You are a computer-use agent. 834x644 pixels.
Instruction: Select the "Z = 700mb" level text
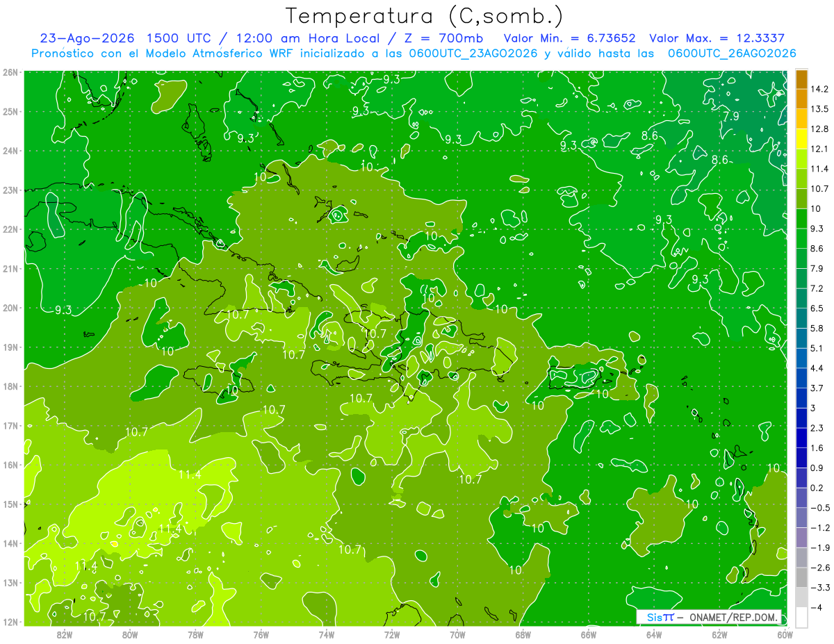[x=443, y=38]
